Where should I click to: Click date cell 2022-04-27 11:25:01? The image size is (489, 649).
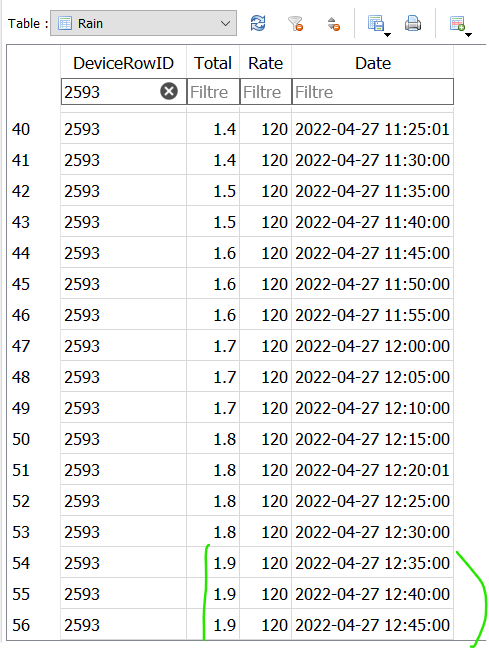[x=373, y=129]
